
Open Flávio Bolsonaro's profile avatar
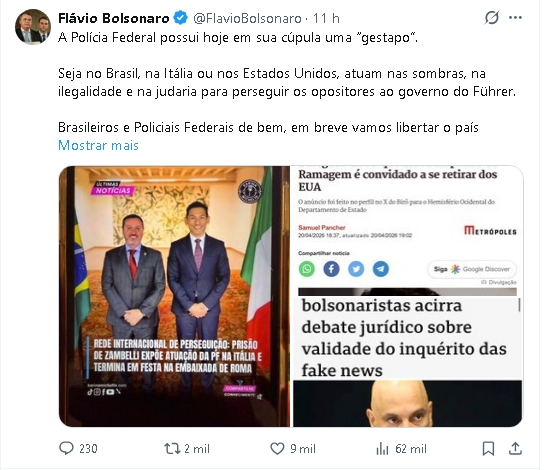(33, 27)
